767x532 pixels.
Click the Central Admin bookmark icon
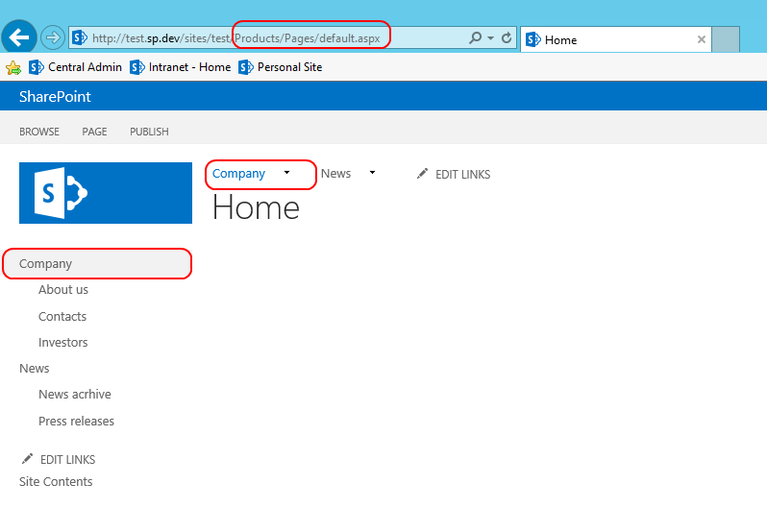[x=37, y=67]
